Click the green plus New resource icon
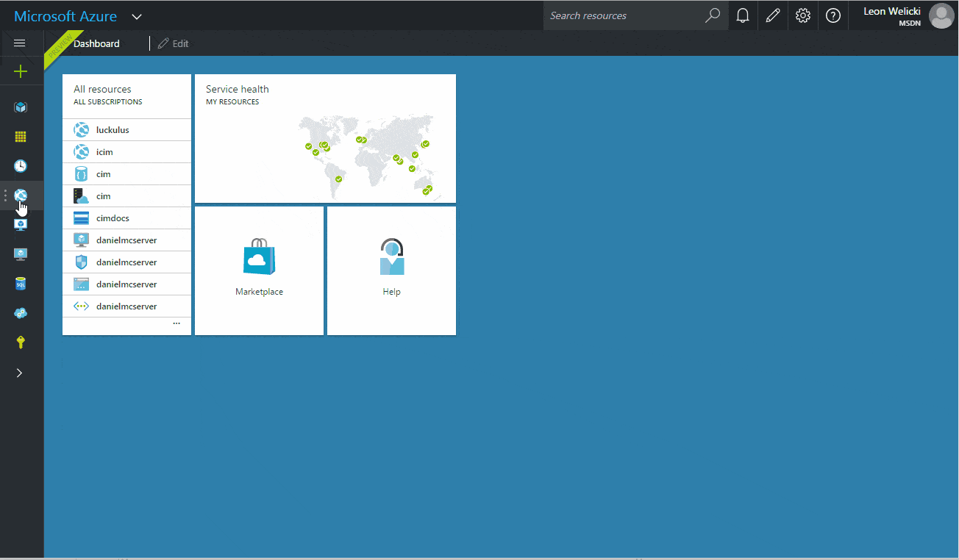 coord(21,71)
